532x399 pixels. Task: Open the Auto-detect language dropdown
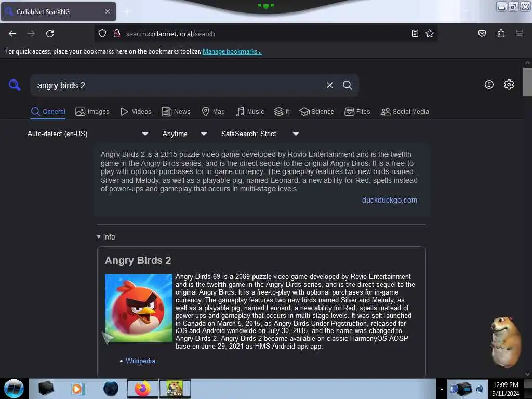tap(88, 134)
